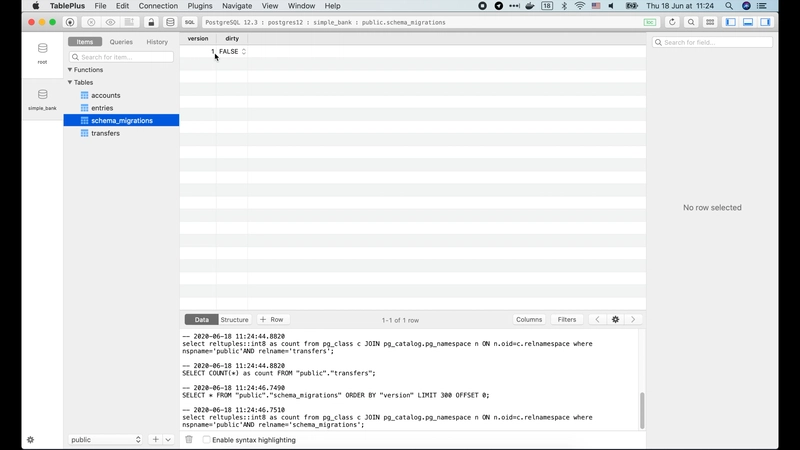Click the trash icon to clear console log

coord(189,439)
